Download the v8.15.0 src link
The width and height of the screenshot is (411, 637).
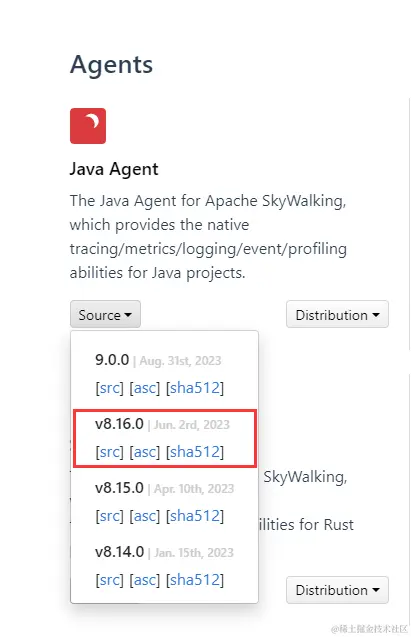[x=110, y=516]
